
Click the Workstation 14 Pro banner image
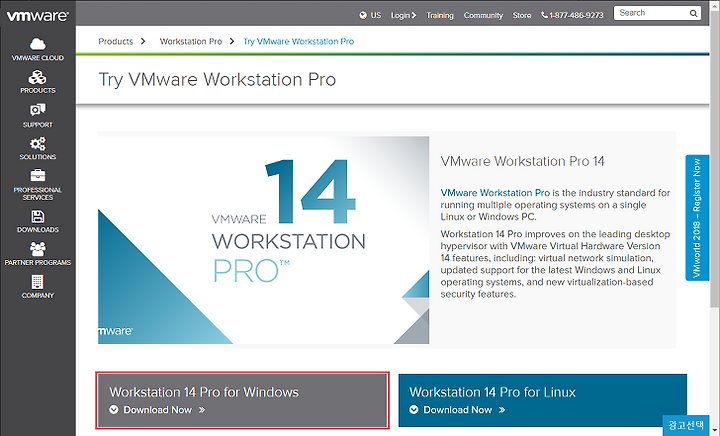click(x=264, y=240)
